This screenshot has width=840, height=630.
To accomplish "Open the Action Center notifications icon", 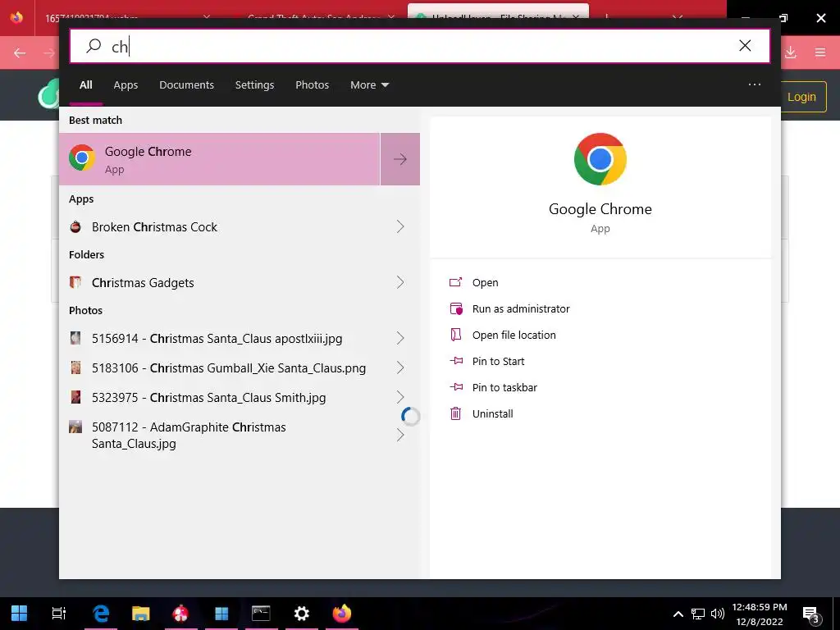I will pyautogui.click(x=811, y=614).
